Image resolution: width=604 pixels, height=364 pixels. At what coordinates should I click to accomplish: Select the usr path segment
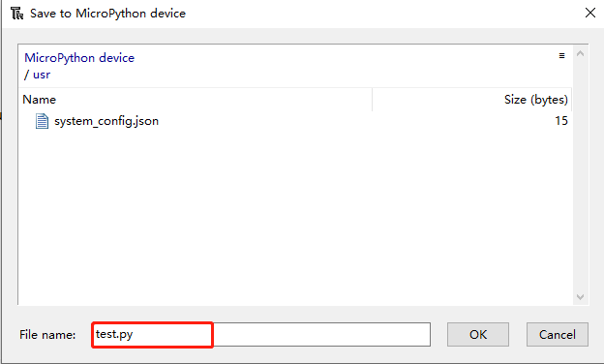pos(42,75)
